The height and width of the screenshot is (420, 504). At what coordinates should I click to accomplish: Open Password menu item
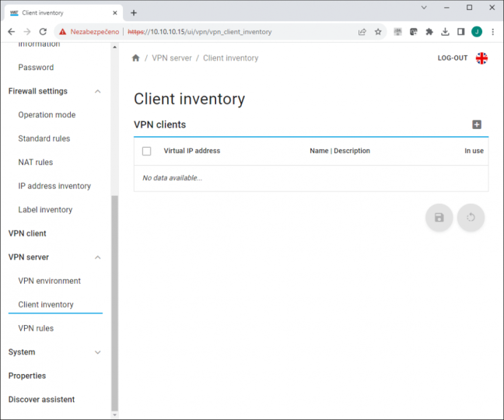[36, 68]
